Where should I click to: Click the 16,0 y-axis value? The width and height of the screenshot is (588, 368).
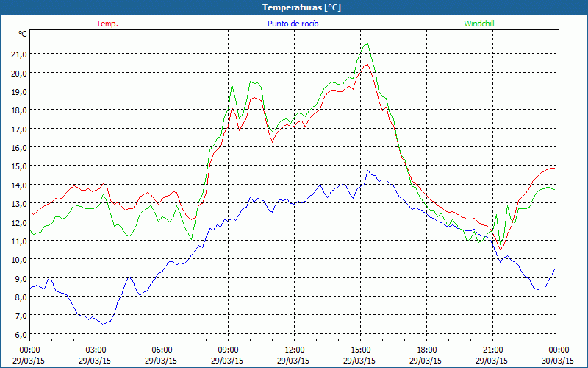click(19, 148)
